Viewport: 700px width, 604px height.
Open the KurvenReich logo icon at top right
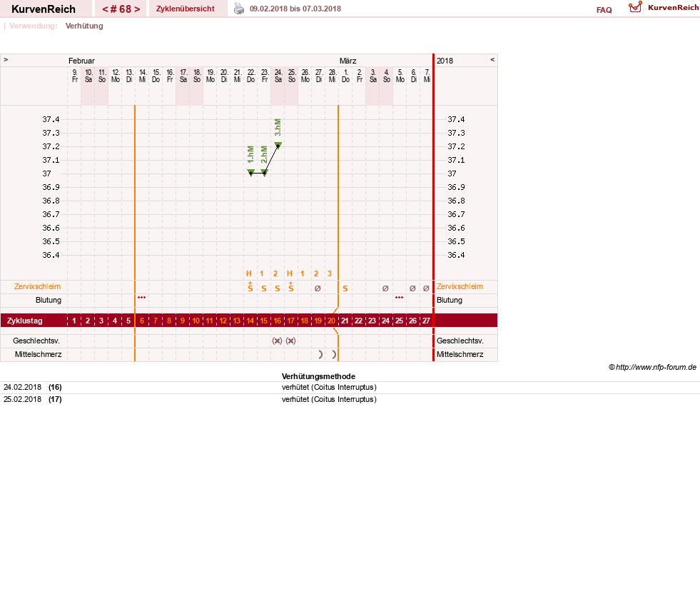(x=635, y=7)
